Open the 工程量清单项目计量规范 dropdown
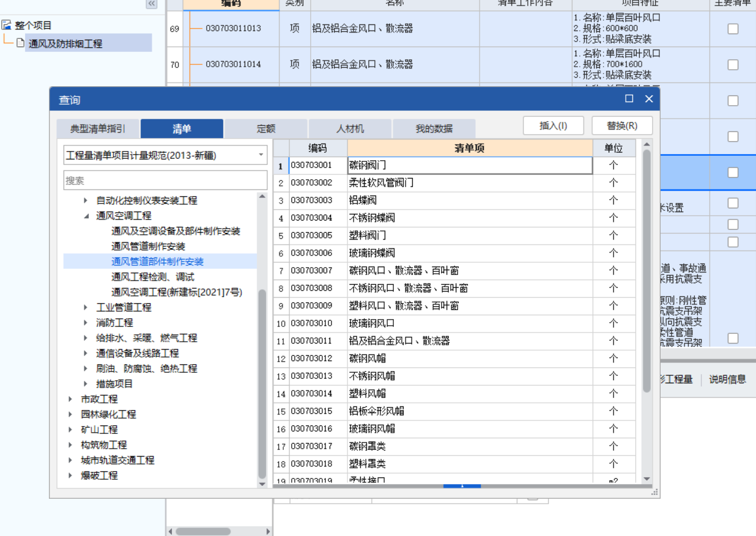 coord(261,155)
